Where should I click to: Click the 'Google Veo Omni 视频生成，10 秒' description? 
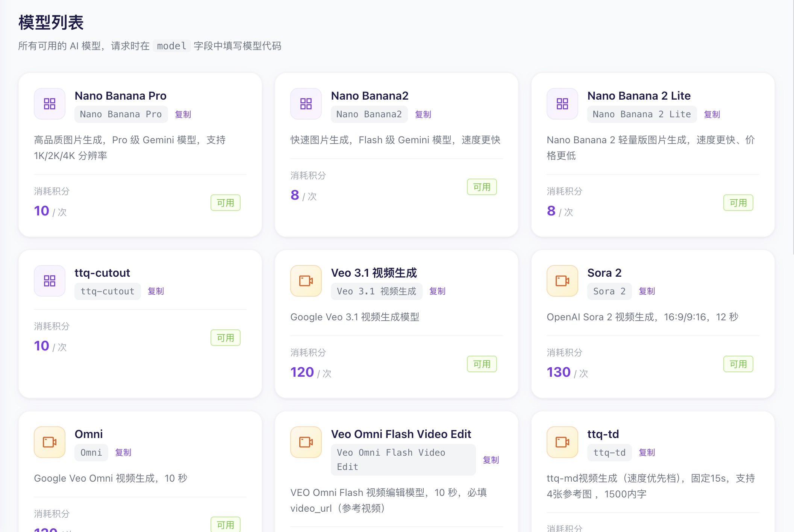(111, 478)
